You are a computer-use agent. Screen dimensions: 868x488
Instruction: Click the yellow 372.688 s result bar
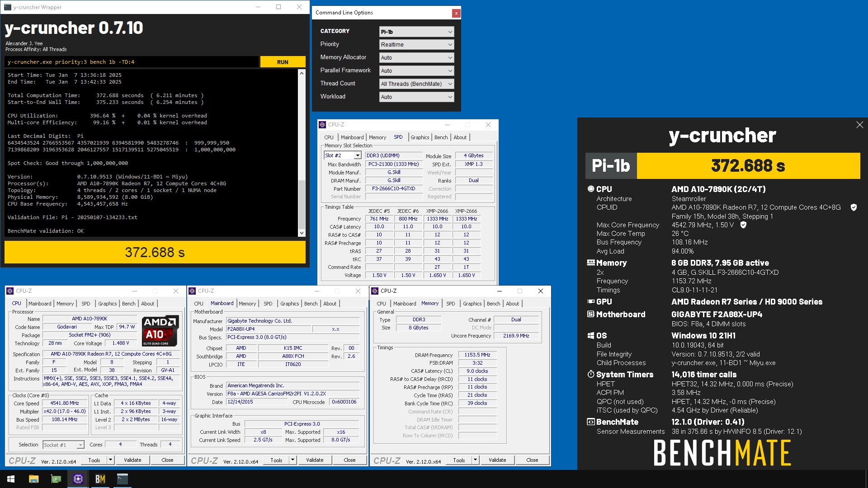pos(155,252)
